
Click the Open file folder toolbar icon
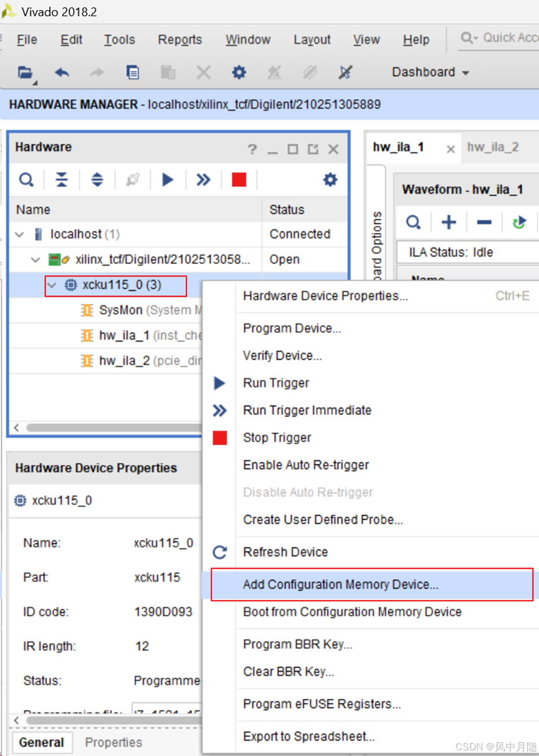tap(24, 72)
